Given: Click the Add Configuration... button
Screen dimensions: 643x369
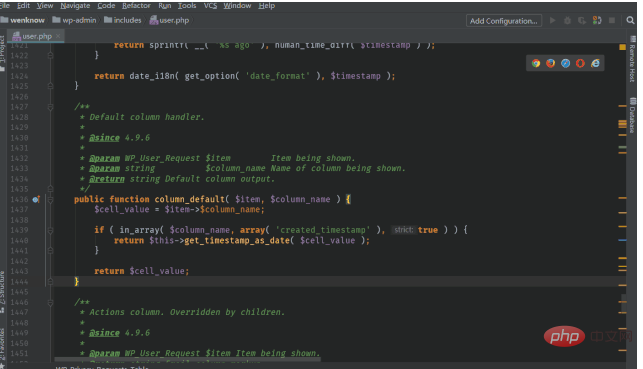Looking at the screenshot, I should pos(504,20).
